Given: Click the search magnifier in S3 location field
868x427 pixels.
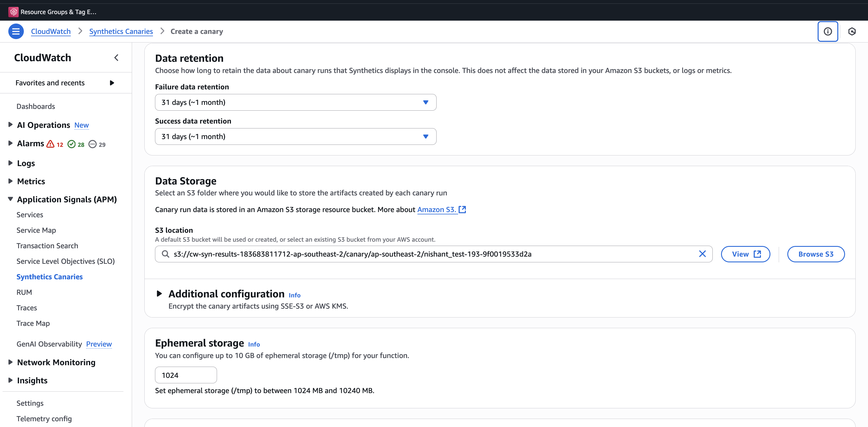Looking at the screenshot, I should point(165,254).
